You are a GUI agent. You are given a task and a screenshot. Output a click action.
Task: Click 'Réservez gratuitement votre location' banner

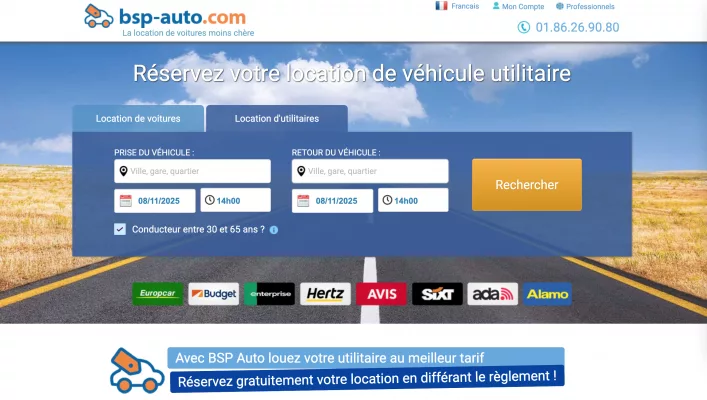click(x=367, y=379)
